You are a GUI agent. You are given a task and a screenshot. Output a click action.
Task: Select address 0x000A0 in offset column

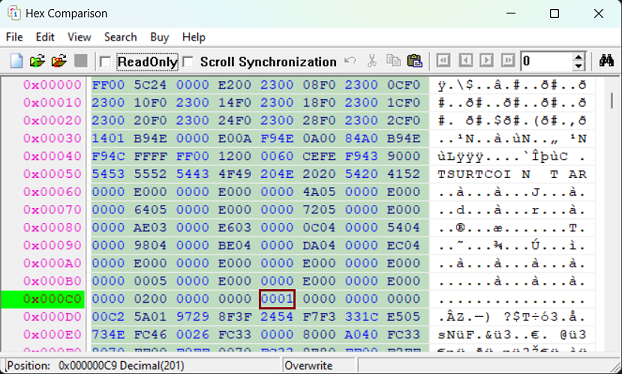click(52, 263)
